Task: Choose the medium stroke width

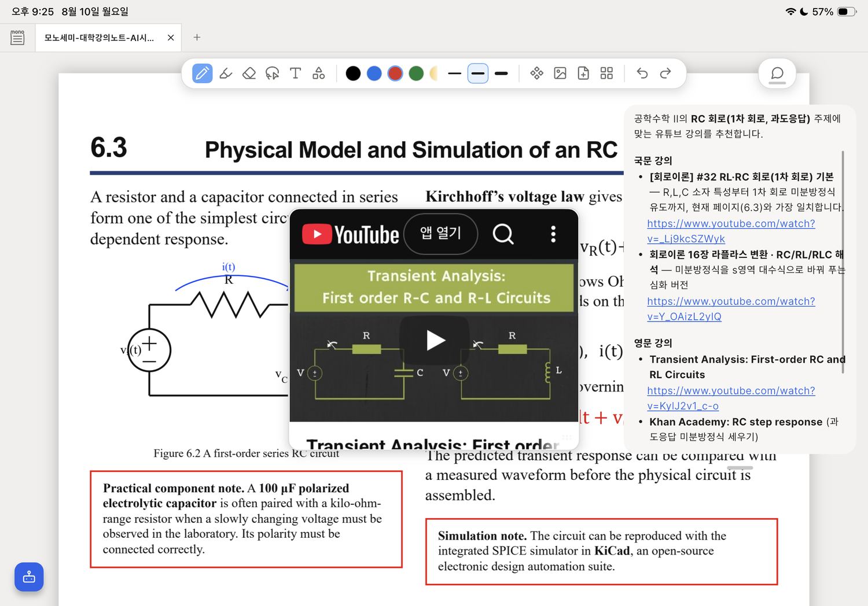Action: [x=477, y=73]
